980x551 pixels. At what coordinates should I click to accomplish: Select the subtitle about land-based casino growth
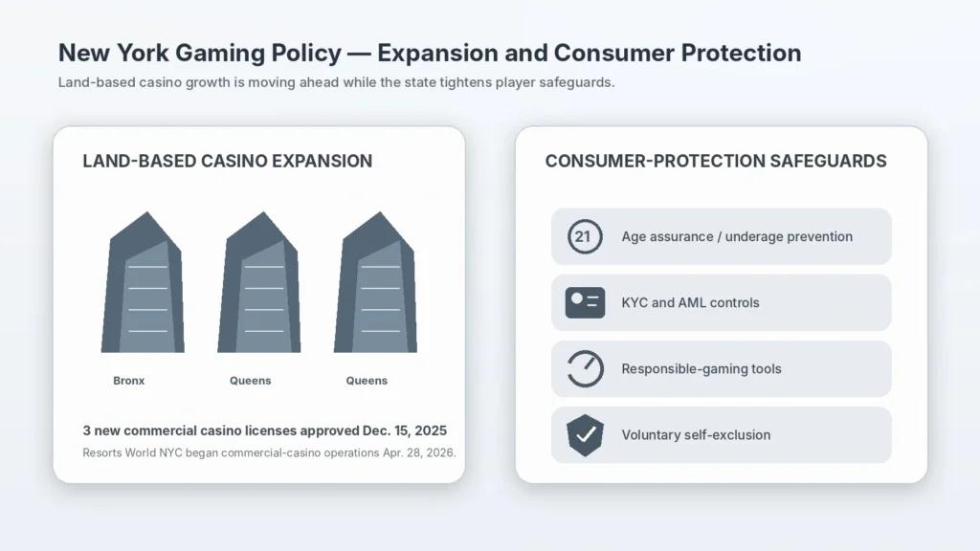pyautogui.click(x=336, y=82)
